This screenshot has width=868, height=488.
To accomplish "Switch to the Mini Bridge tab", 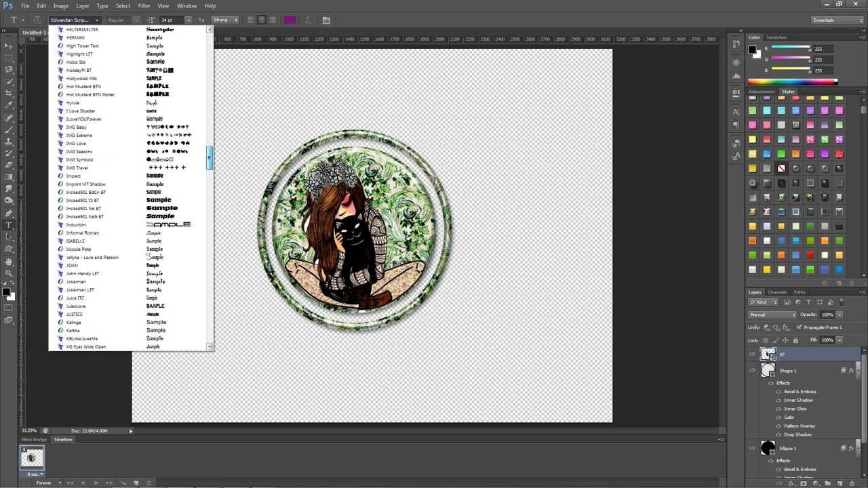I will [34, 439].
